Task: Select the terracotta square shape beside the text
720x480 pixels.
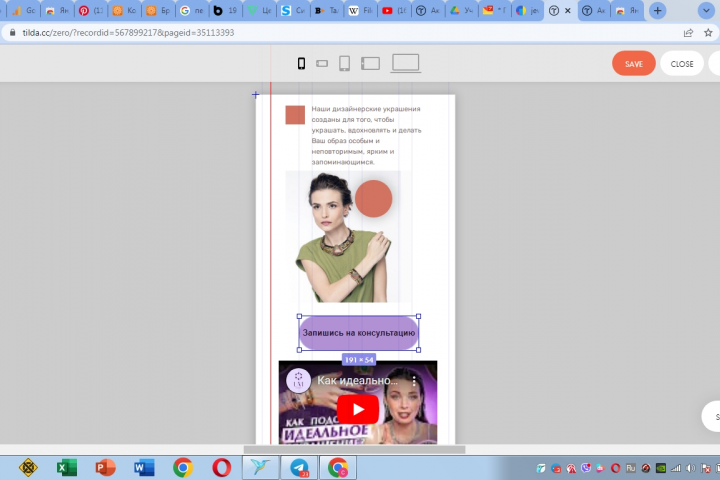Action: tap(295, 115)
